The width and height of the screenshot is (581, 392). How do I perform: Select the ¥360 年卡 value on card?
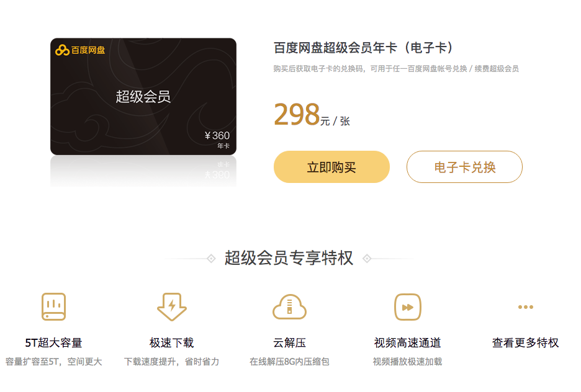[217, 140]
